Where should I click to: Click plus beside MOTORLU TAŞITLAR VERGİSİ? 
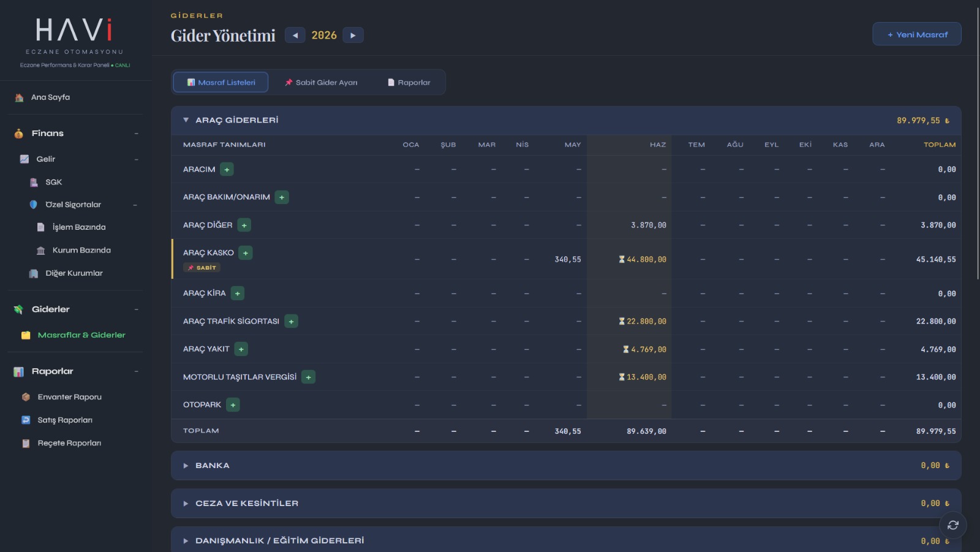(308, 377)
